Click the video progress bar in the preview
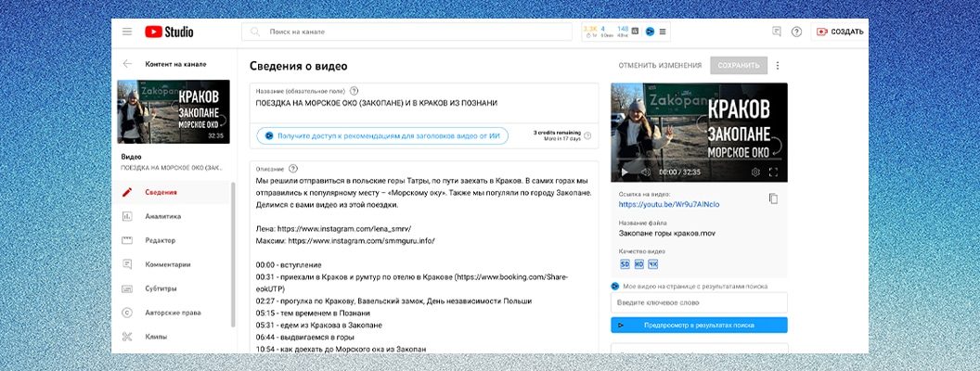Image resolution: width=980 pixels, height=371 pixels. tap(699, 160)
